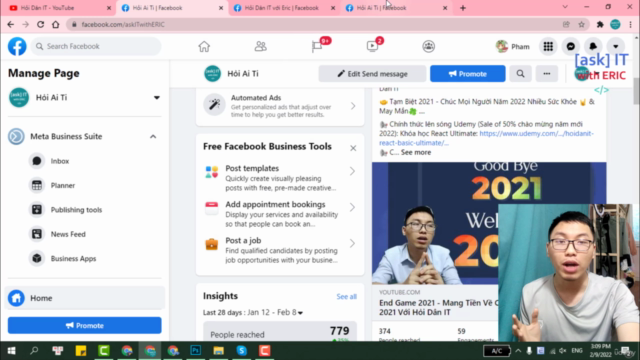Open the Udemy course link in the post
This screenshot has width=640, height=360.
click(x=487, y=138)
